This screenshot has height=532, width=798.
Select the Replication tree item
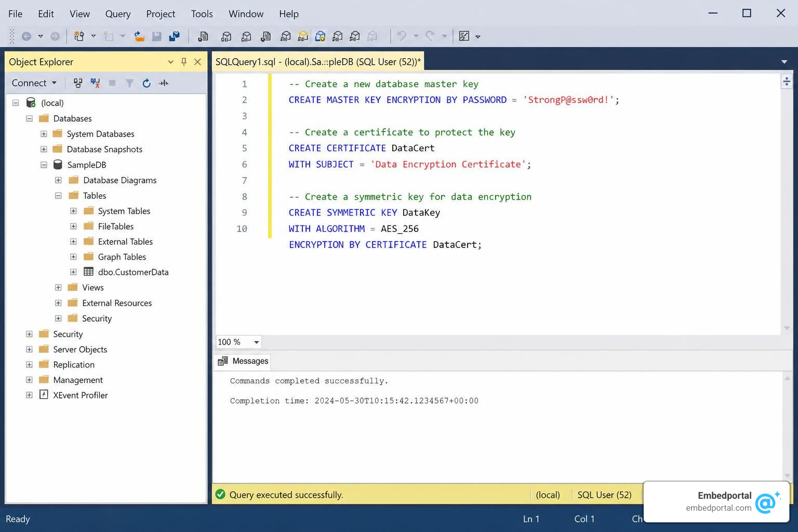pyautogui.click(x=74, y=365)
